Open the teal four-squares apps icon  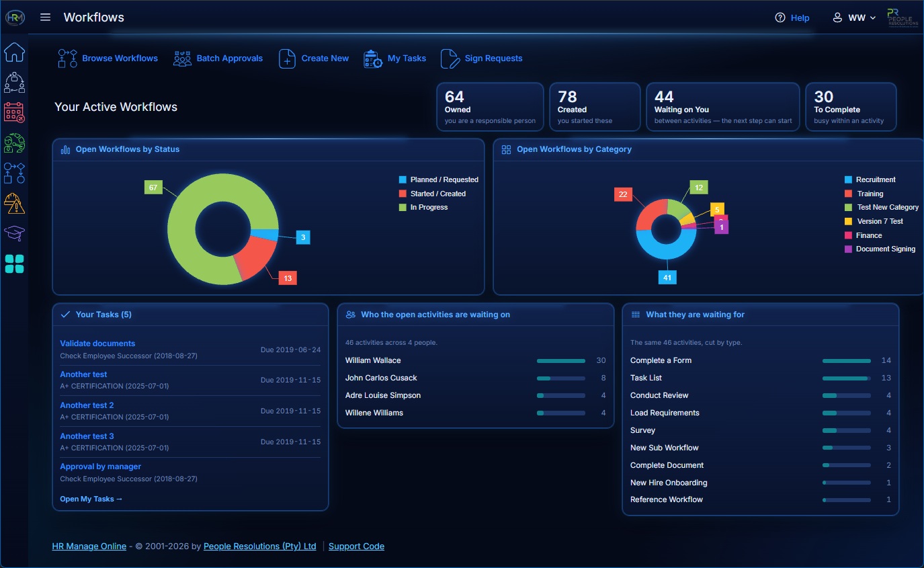tap(14, 263)
